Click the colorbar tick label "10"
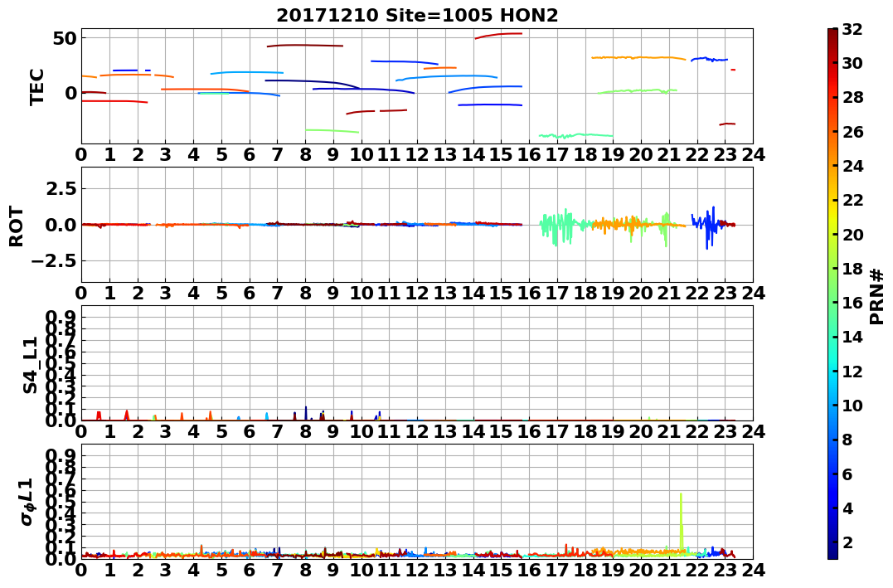The image size is (893, 588). 852,405
